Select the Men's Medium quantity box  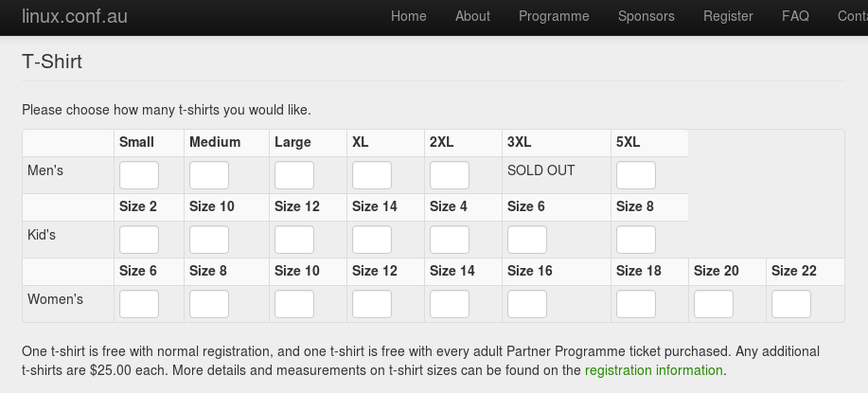[x=209, y=175]
